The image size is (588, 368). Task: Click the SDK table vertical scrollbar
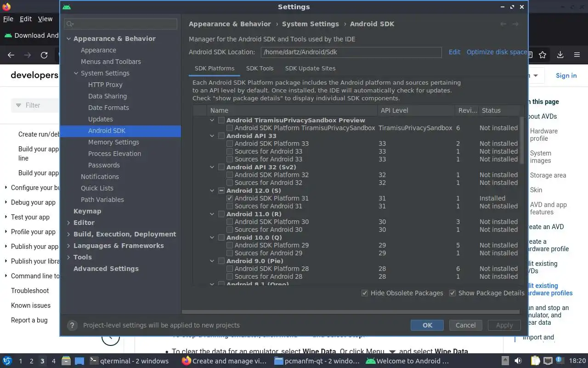[x=522, y=140]
